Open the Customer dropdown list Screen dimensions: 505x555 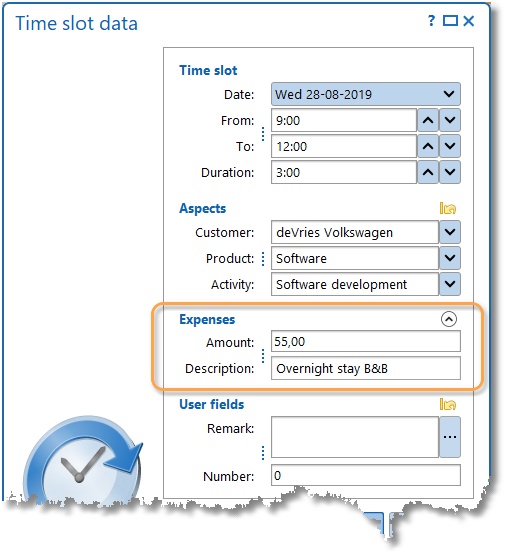click(x=450, y=232)
